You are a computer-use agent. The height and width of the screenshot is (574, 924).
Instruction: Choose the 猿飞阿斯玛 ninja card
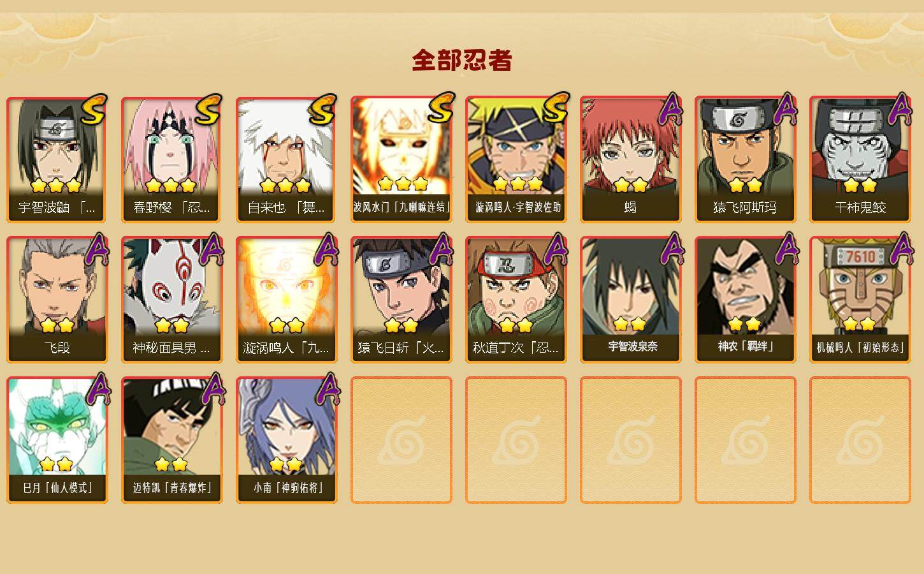coord(745,159)
